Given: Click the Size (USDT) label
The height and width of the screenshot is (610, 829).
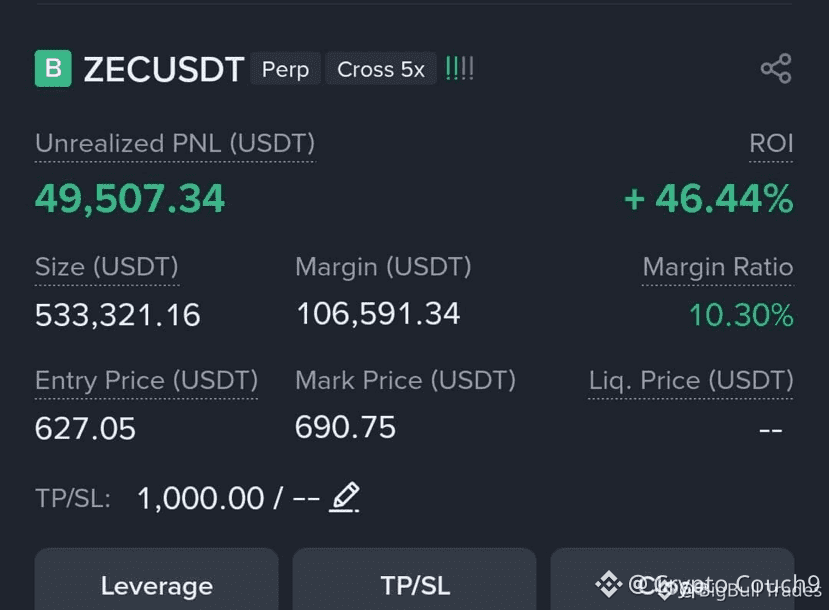Looking at the screenshot, I should 107,267.
